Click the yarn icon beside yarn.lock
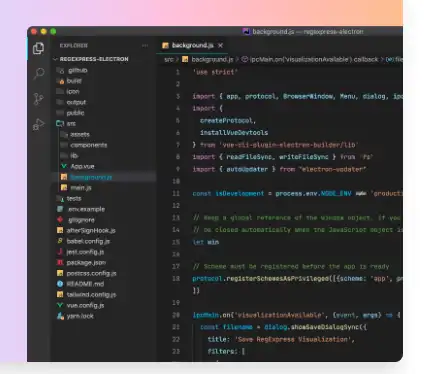This screenshot has height=374, width=424. pyautogui.click(x=60, y=316)
